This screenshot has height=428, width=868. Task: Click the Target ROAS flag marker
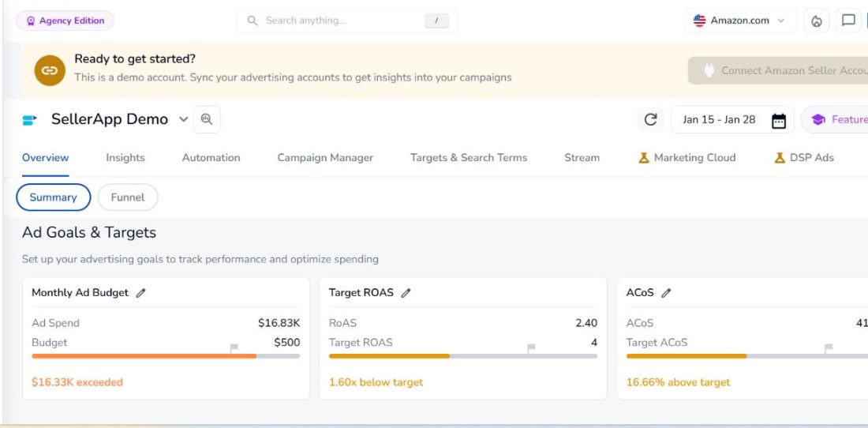(x=531, y=347)
